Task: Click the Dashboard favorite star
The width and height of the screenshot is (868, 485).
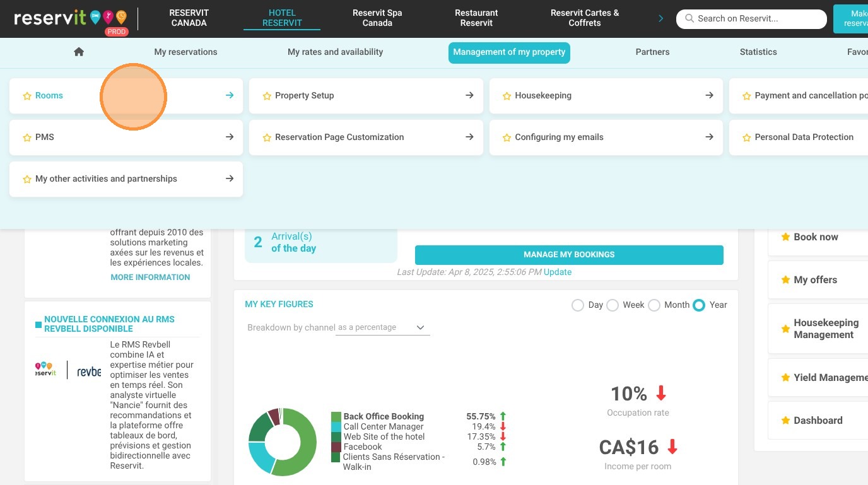Action: pyautogui.click(x=785, y=421)
